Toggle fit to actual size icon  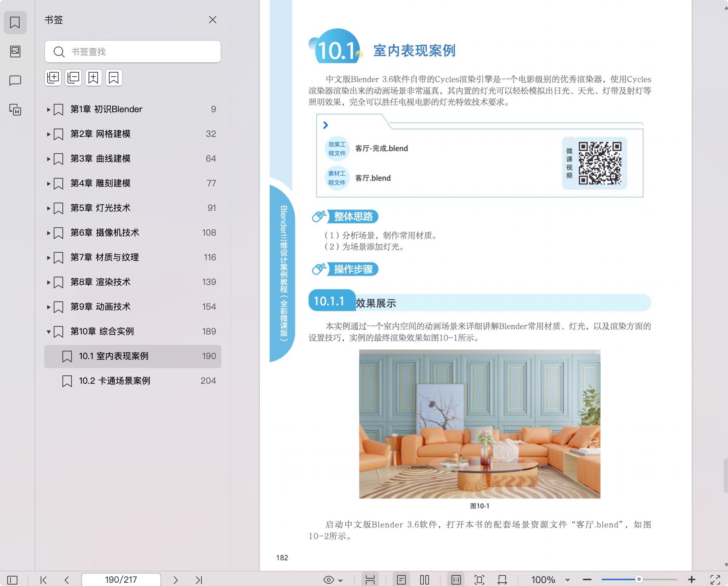(x=456, y=580)
